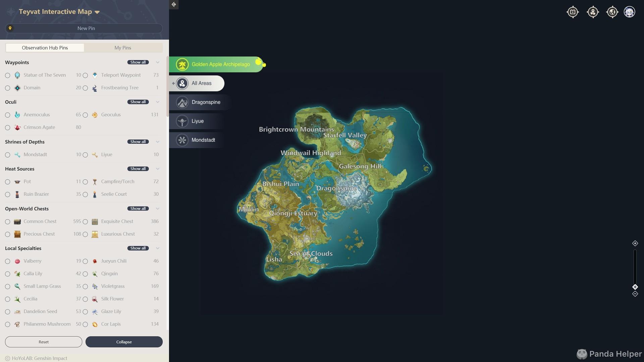Toggle the Statue of The Seven radio
644x362 pixels.
pos(7,75)
